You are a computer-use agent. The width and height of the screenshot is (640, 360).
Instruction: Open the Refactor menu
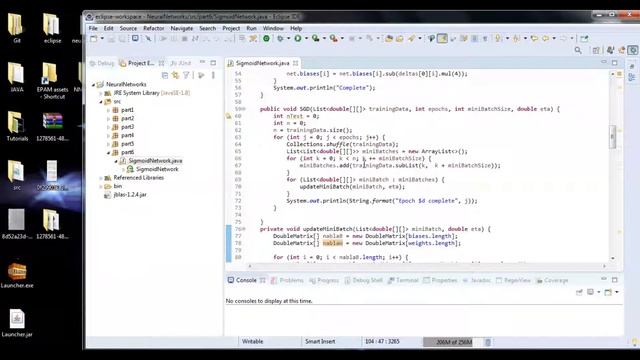pos(153,28)
